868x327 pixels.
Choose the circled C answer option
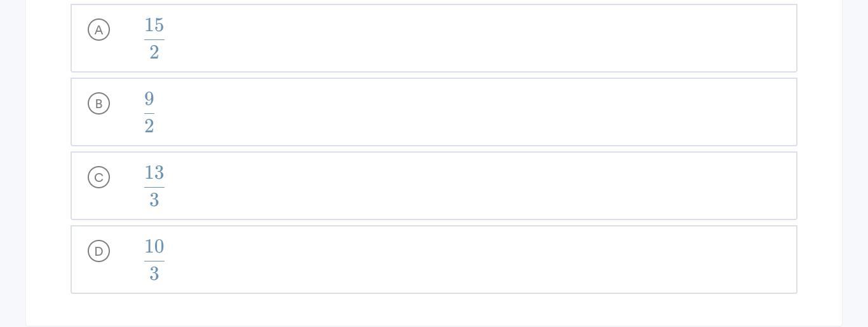click(x=98, y=177)
